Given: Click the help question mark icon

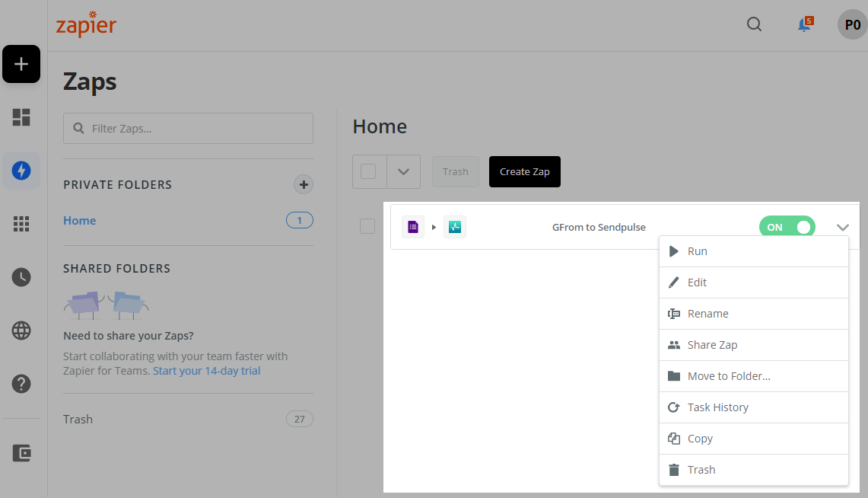Looking at the screenshot, I should click(x=21, y=384).
